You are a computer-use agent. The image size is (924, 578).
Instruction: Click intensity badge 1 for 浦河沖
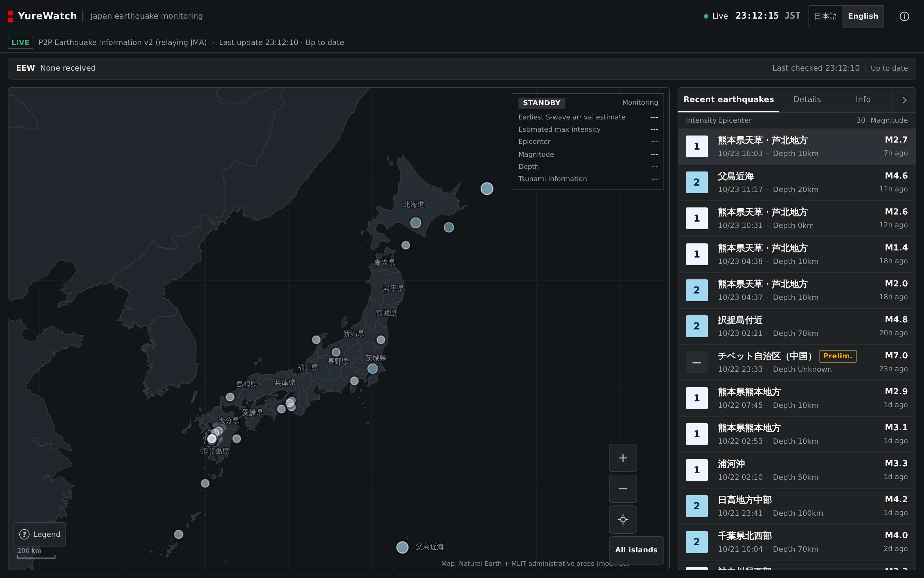[x=697, y=470]
